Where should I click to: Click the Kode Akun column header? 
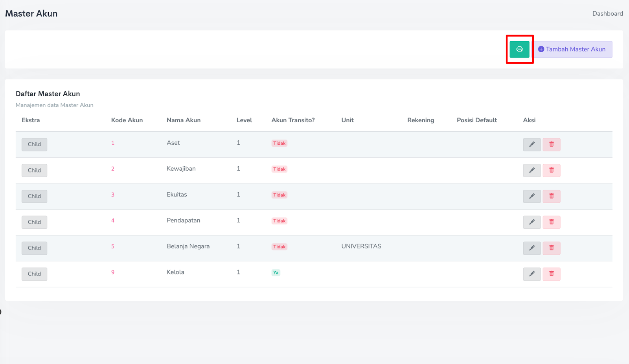[127, 120]
